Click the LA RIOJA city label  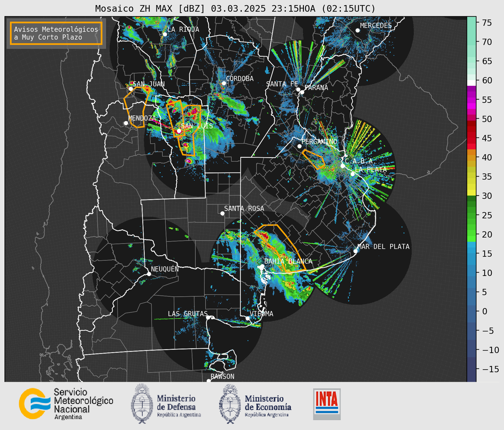tap(183, 29)
